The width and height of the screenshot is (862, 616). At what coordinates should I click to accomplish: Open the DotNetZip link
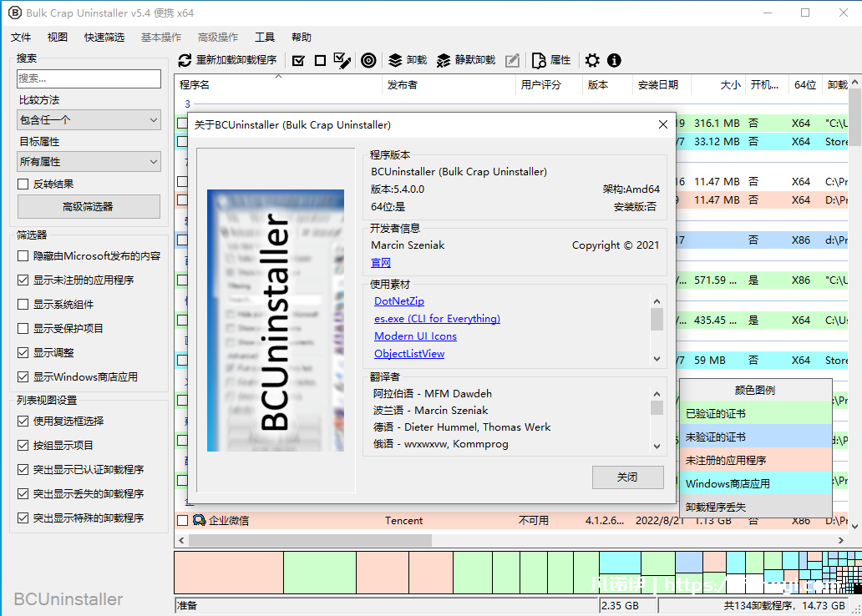[399, 301]
